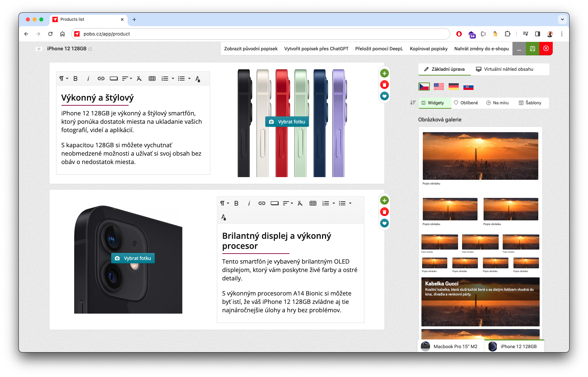Open paragraph format dropdown in second editor
The height and width of the screenshot is (377, 588).
tap(225, 203)
